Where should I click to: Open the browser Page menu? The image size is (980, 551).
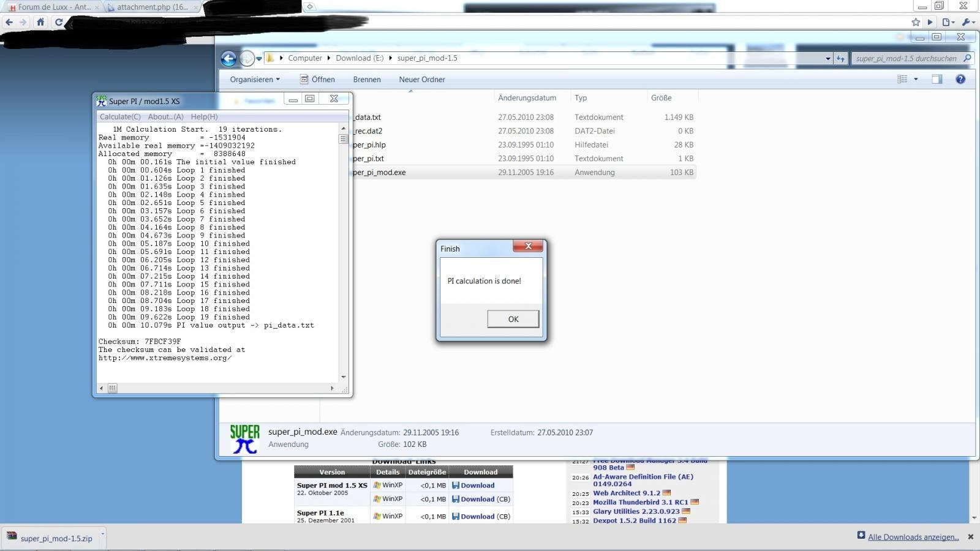tap(948, 22)
